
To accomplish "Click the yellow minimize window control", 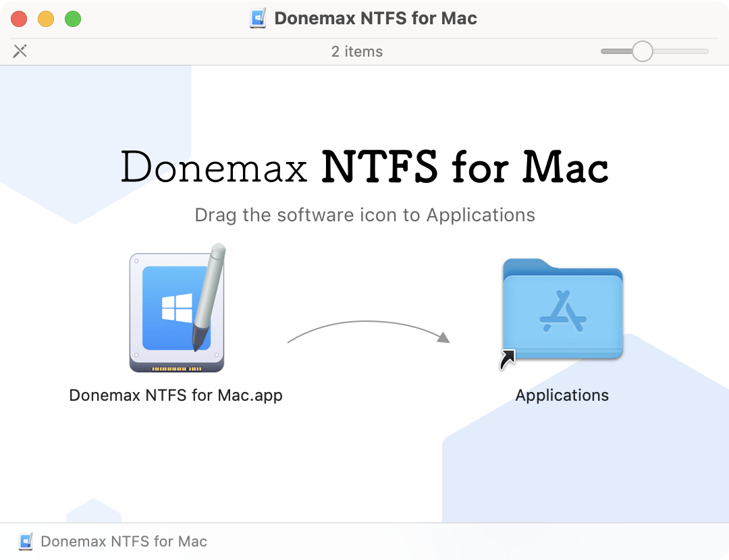I will pyautogui.click(x=46, y=19).
